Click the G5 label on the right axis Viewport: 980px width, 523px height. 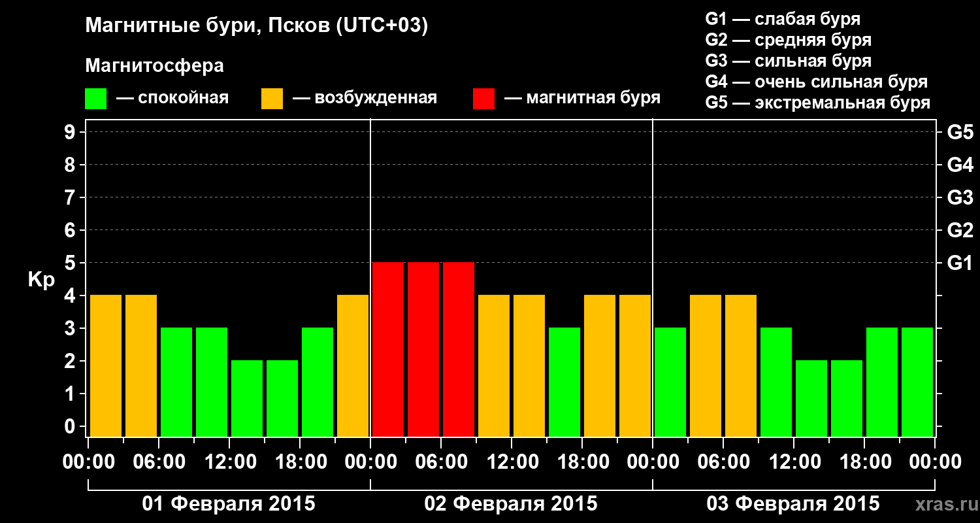click(960, 133)
